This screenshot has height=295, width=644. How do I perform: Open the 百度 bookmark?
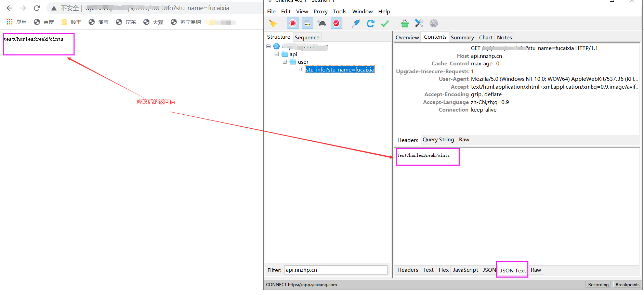point(44,22)
